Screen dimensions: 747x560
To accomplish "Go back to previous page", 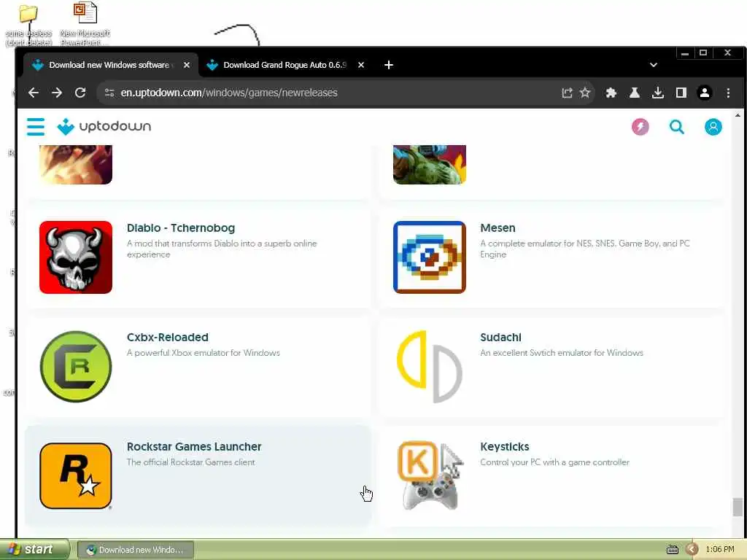I will point(33,93).
